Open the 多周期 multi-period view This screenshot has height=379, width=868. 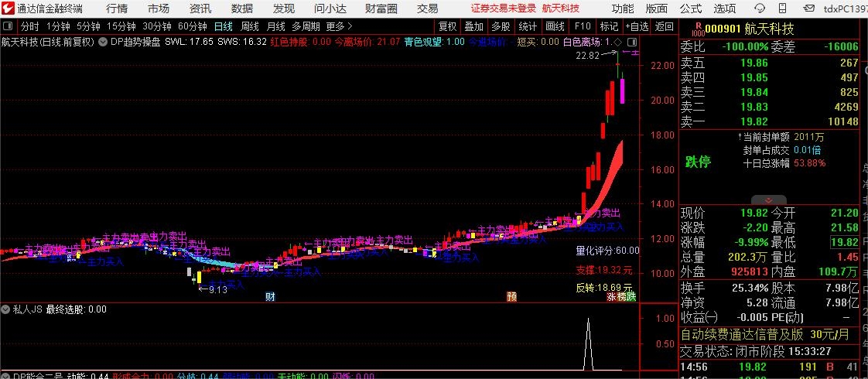tap(306, 26)
